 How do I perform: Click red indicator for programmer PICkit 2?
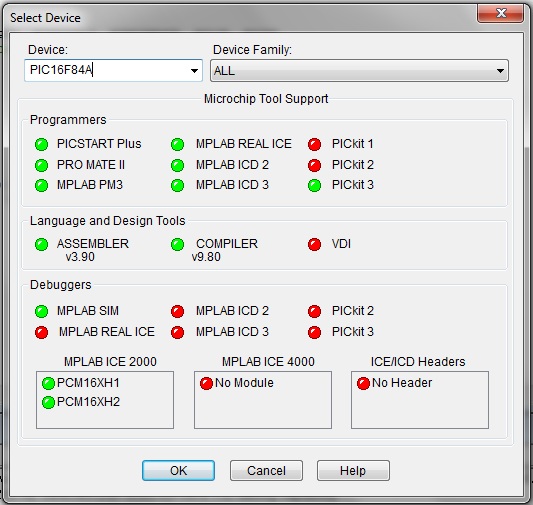(314, 166)
